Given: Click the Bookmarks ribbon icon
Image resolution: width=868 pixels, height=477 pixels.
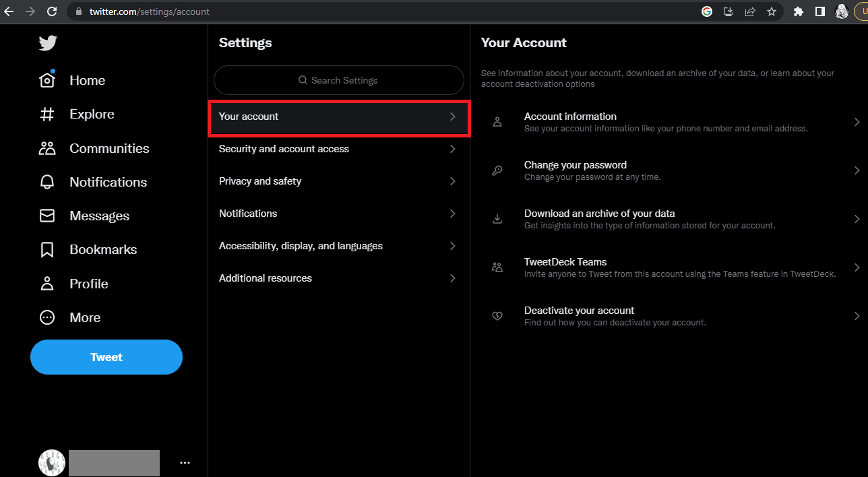Looking at the screenshot, I should click(x=47, y=250).
